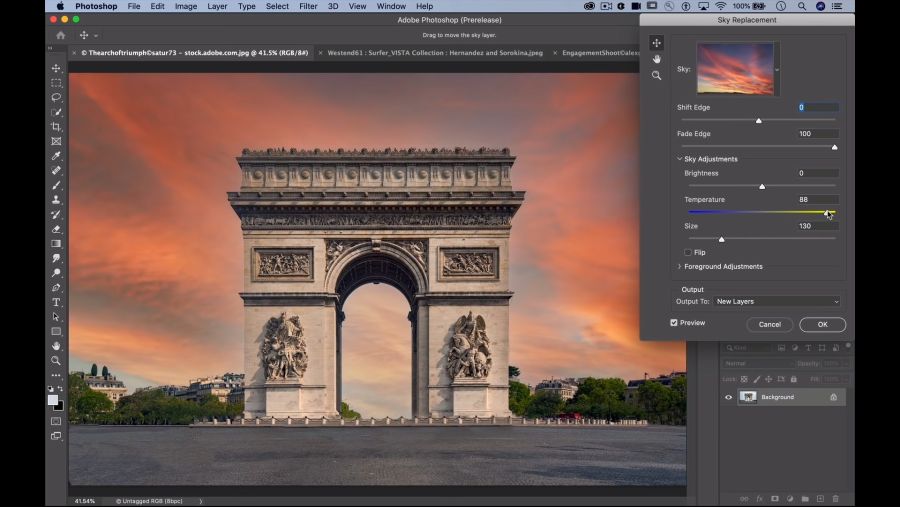900x507 pixels.
Task: Select the Eyedropper tool
Action: pos(56,156)
